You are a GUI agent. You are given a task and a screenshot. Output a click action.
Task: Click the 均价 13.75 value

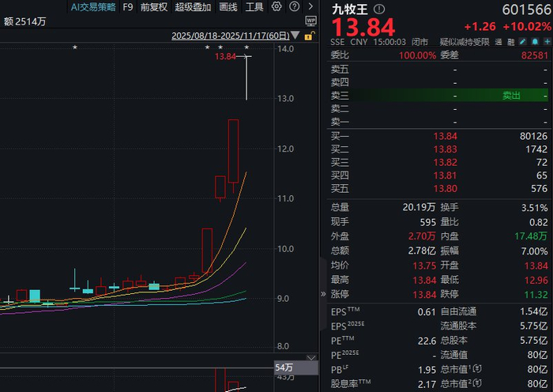(424, 266)
